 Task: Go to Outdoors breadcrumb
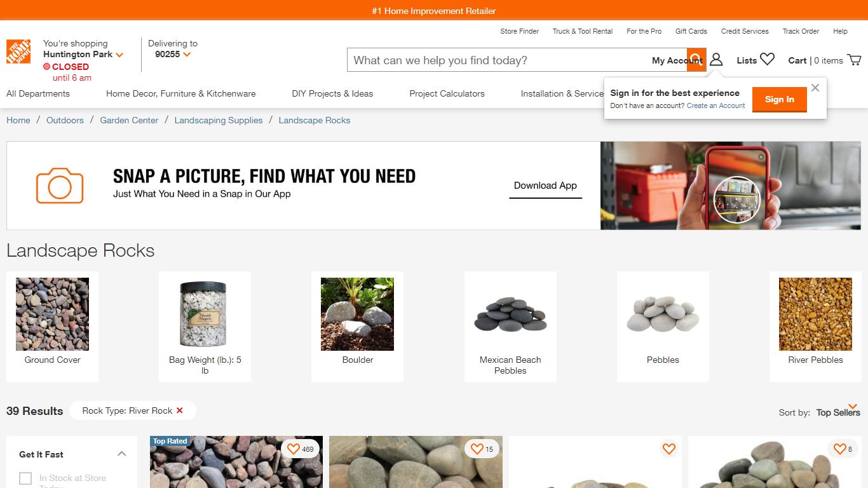click(65, 120)
